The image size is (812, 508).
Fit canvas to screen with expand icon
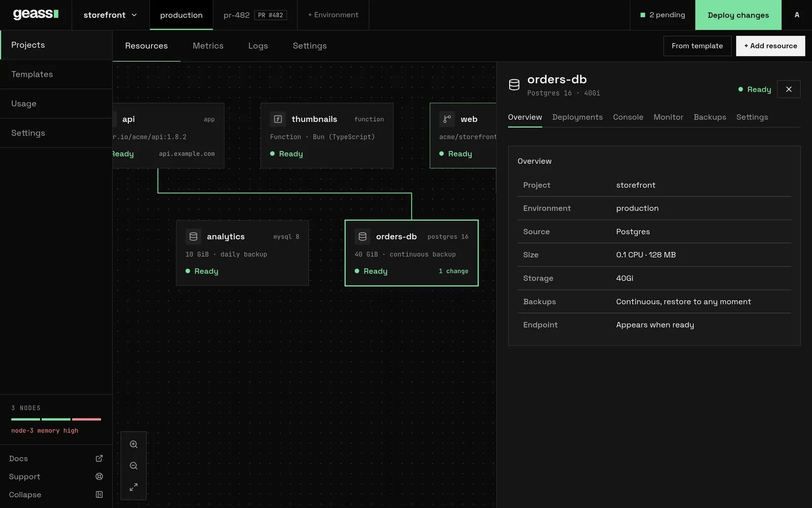(x=133, y=487)
